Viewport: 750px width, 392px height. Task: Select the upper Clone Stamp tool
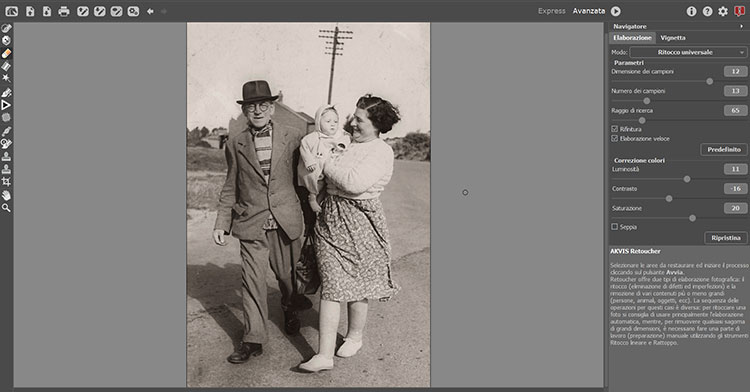tap(6, 156)
